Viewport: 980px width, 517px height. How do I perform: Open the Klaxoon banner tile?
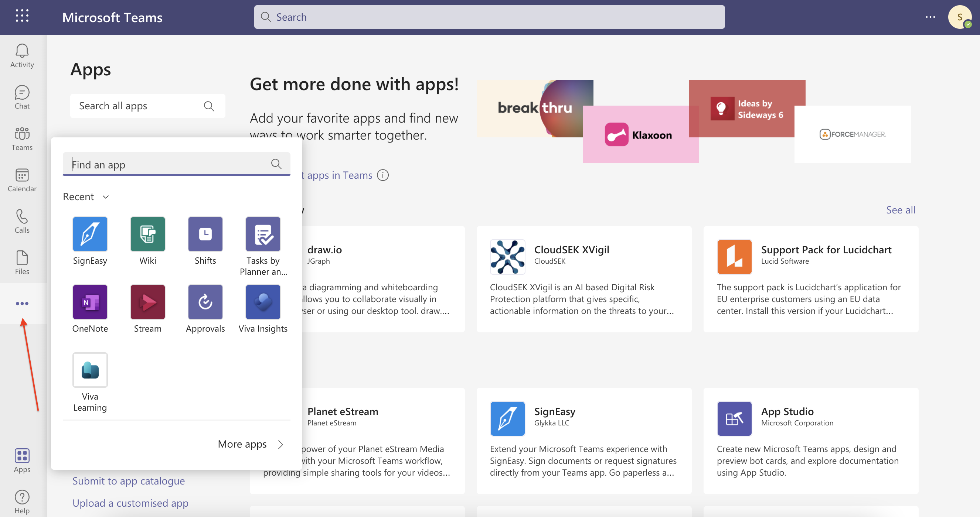click(641, 134)
